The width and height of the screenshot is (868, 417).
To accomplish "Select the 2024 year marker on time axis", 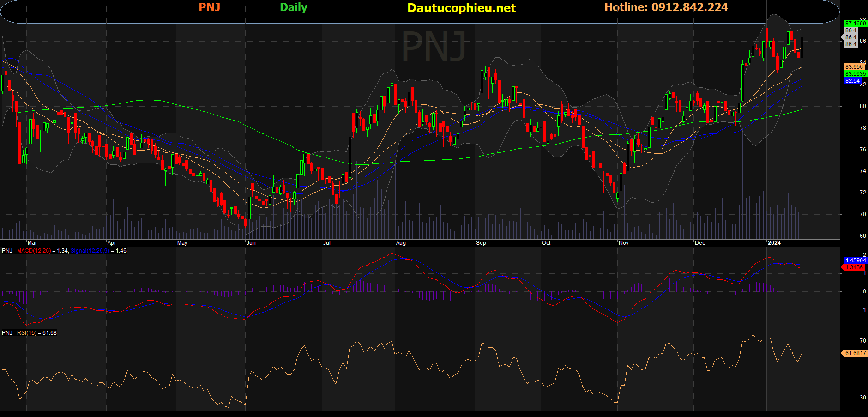I will [x=774, y=243].
